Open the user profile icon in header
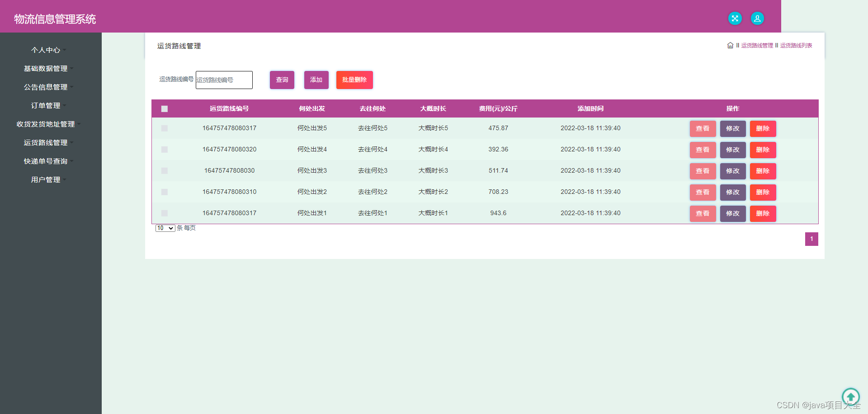Image resolution: width=868 pixels, height=414 pixels. click(757, 19)
